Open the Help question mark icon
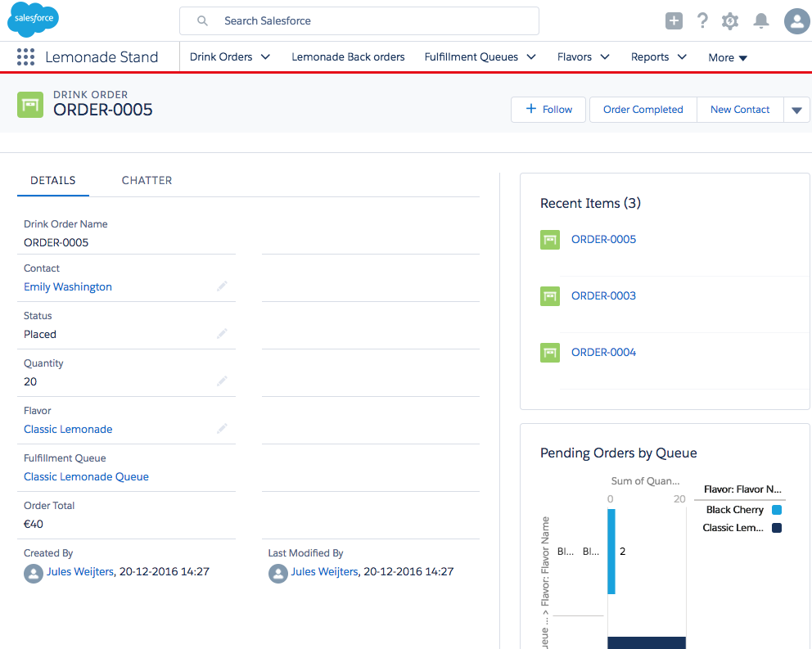 [x=702, y=21]
